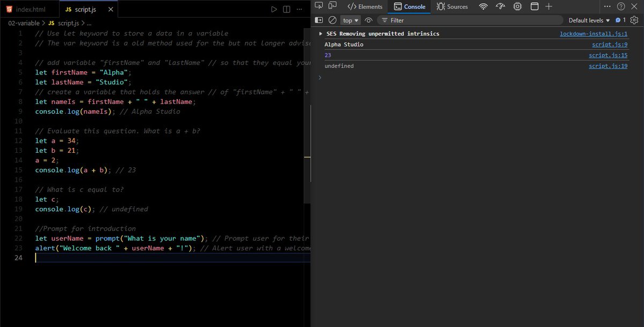This screenshot has width=644, height=327.
Task: Follow the script.js:19 source link
Action: tap(608, 66)
